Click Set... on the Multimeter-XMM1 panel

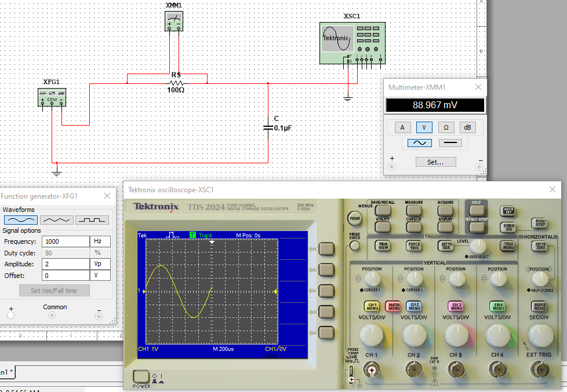click(x=435, y=162)
